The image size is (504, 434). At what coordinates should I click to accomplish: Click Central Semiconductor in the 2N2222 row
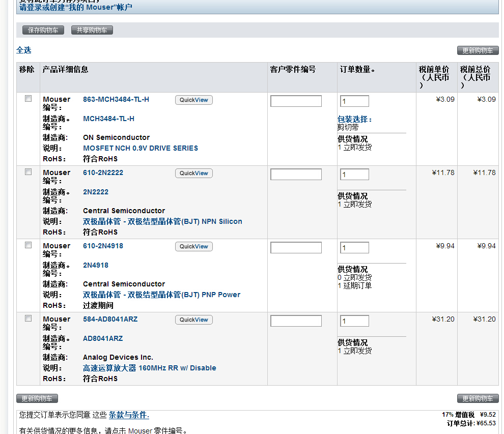coord(124,211)
